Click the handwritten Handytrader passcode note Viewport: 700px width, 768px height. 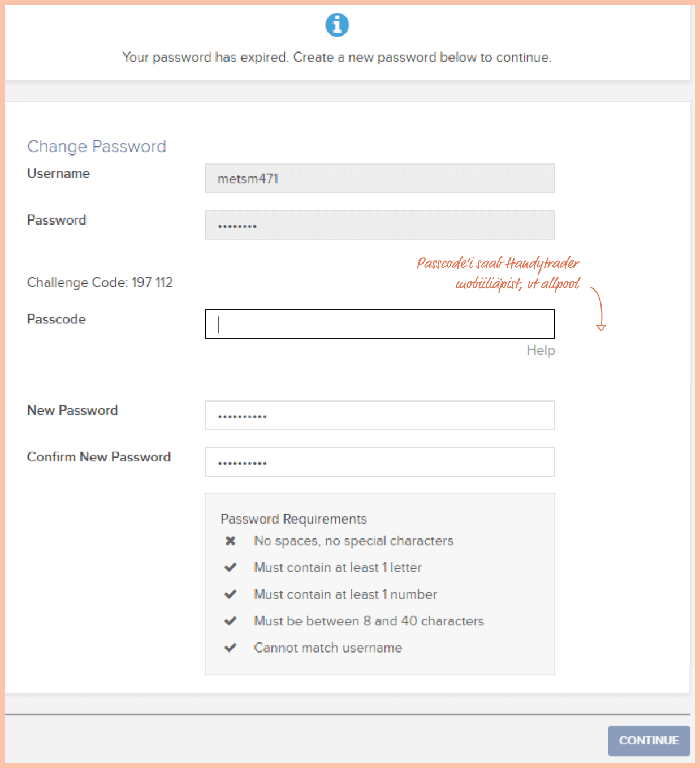pyautogui.click(x=499, y=273)
